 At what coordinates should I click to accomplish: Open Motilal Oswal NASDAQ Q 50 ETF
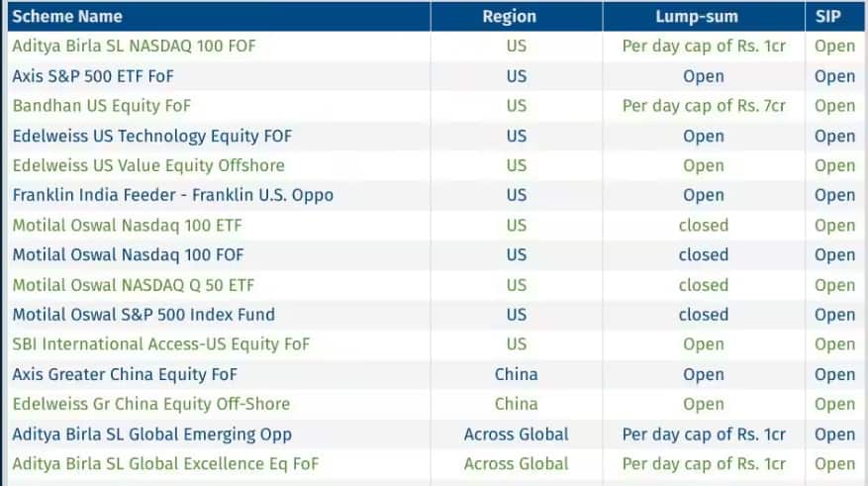(134, 285)
